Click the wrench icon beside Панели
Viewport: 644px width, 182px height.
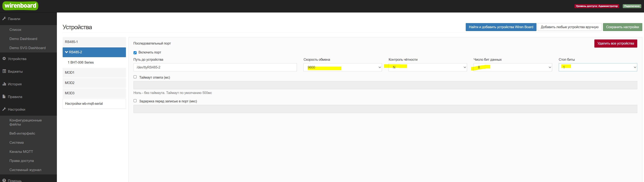point(4,19)
